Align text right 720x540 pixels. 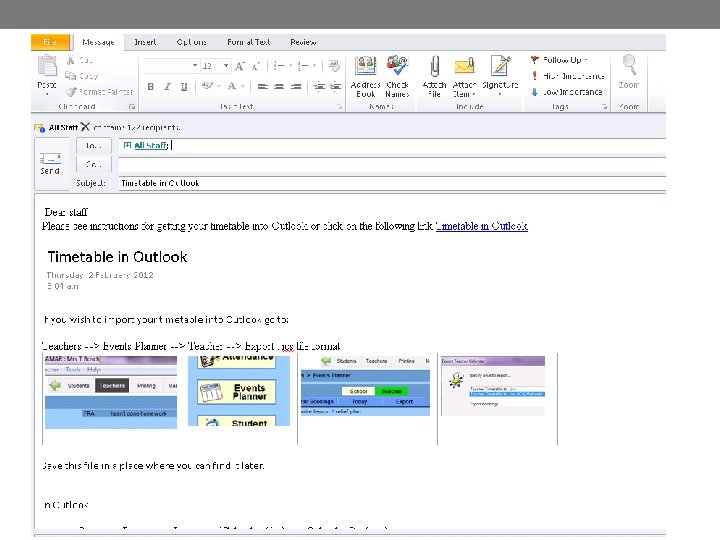[296, 86]
